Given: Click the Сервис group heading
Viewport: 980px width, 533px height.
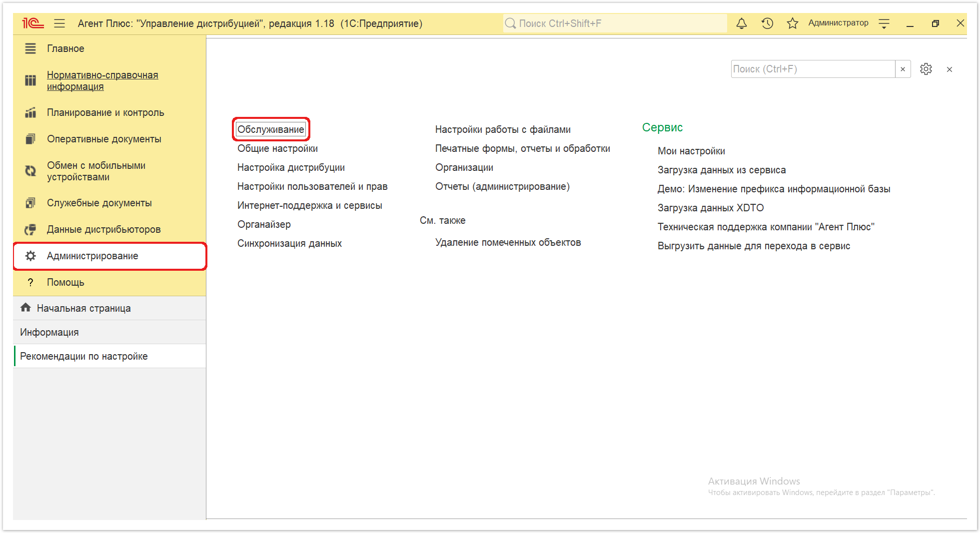Looking at the screenshot, I should [x=662, y=127].
